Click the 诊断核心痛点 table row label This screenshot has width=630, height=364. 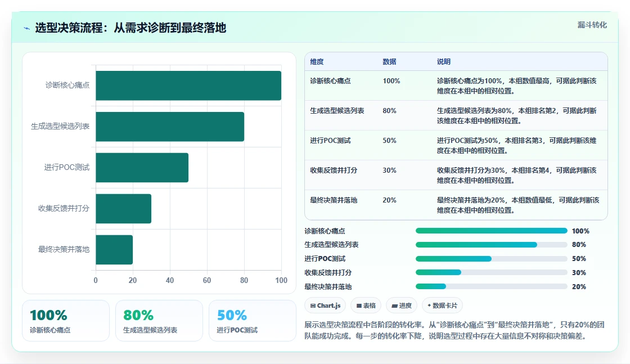click(x=330, y=81)
